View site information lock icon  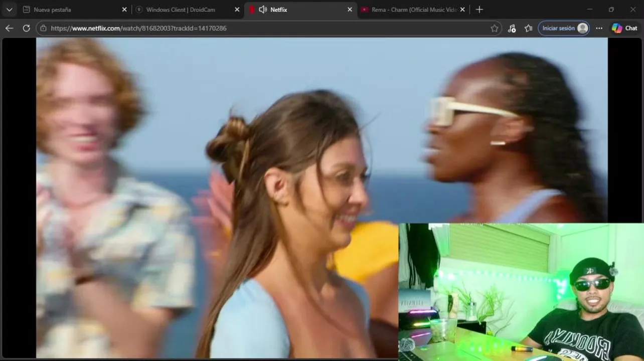click(x=43, y=28)
